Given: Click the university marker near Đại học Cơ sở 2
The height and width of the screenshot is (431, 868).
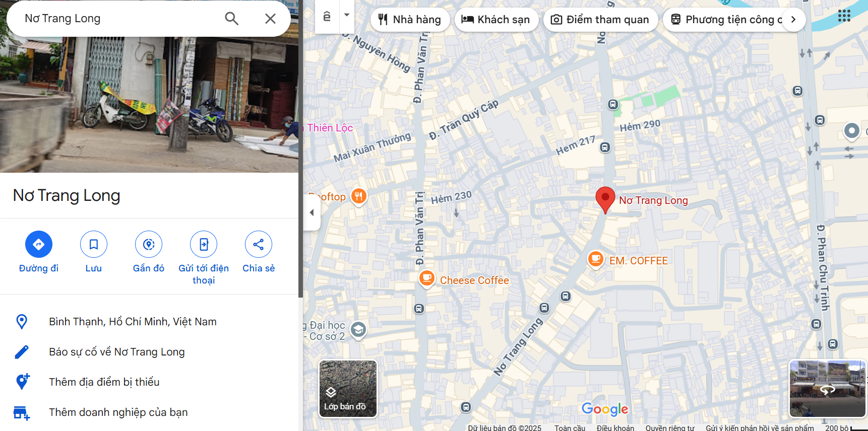Looking at the screenshot, I should point(358,330).
